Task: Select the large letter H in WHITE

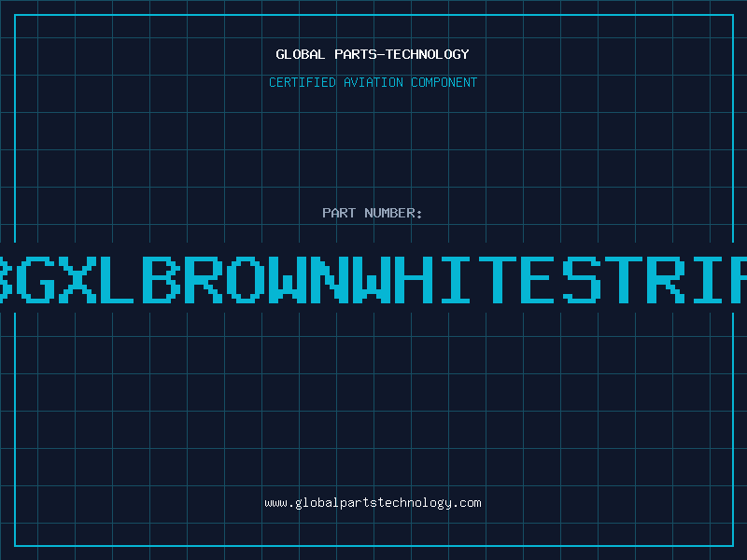Action: [x=413, y=280]
